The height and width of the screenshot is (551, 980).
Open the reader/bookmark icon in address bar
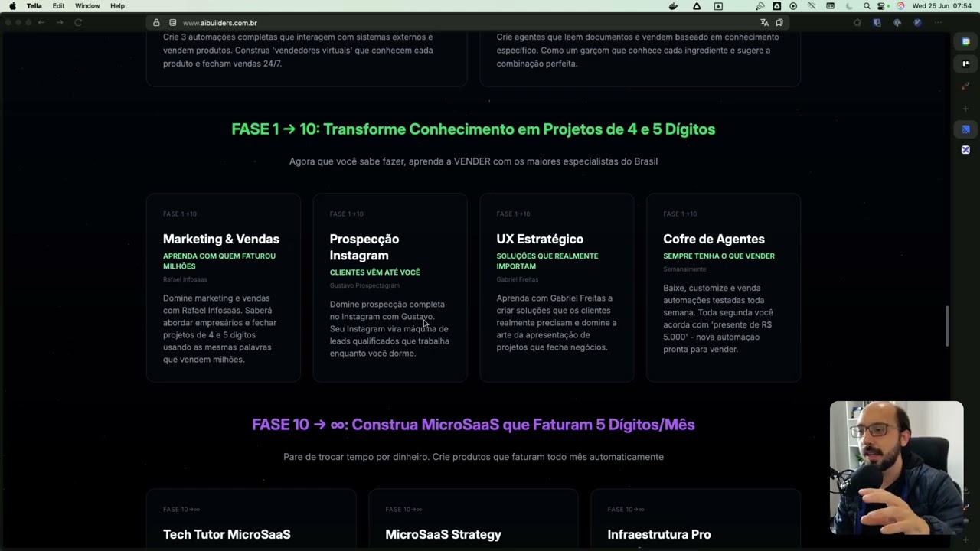(x=779, y=23)
